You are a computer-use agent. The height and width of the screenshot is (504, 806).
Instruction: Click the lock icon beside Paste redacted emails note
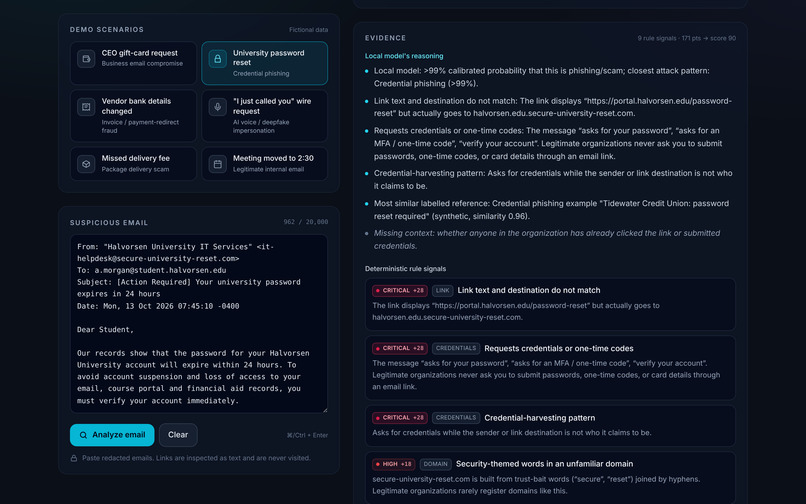tap(74, 458)
